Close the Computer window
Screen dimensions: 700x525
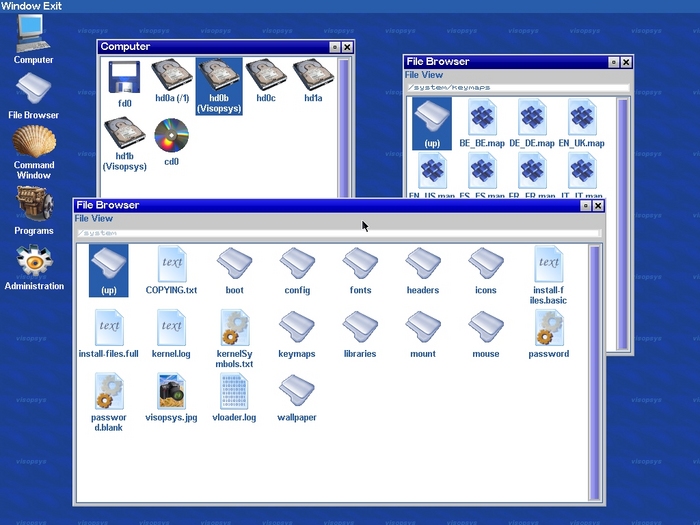(x=347, y=47)
